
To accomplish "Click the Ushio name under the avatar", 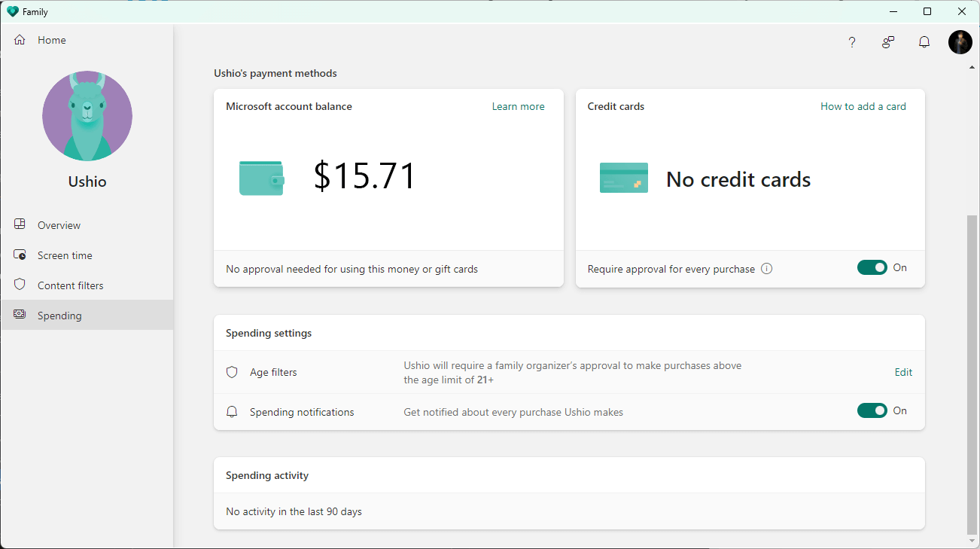I will coord(87,181).
